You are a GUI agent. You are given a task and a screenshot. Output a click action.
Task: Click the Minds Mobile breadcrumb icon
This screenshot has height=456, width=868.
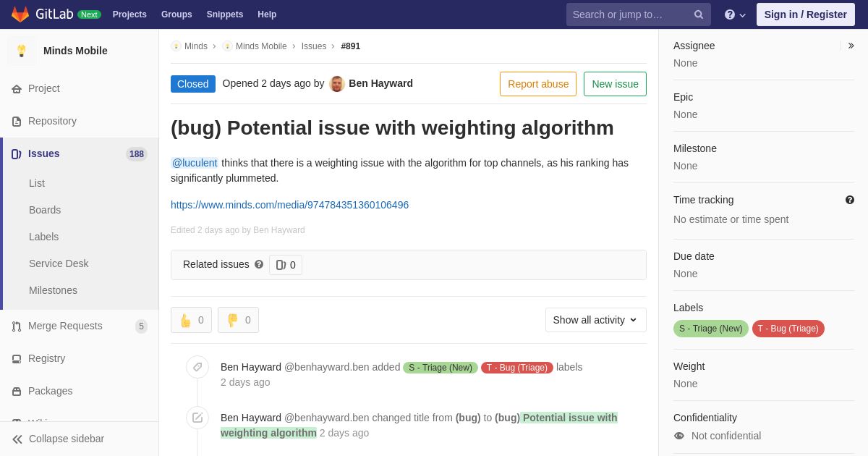pos(227,46)
